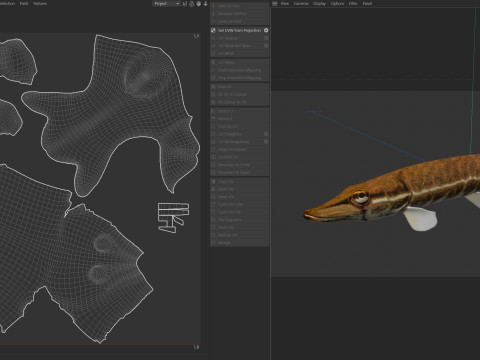This screenshot has width=480, height=360.
Task: Click the down arrow icon in UV toolbar
Action: pyautogui.click(x=205, y=4)
